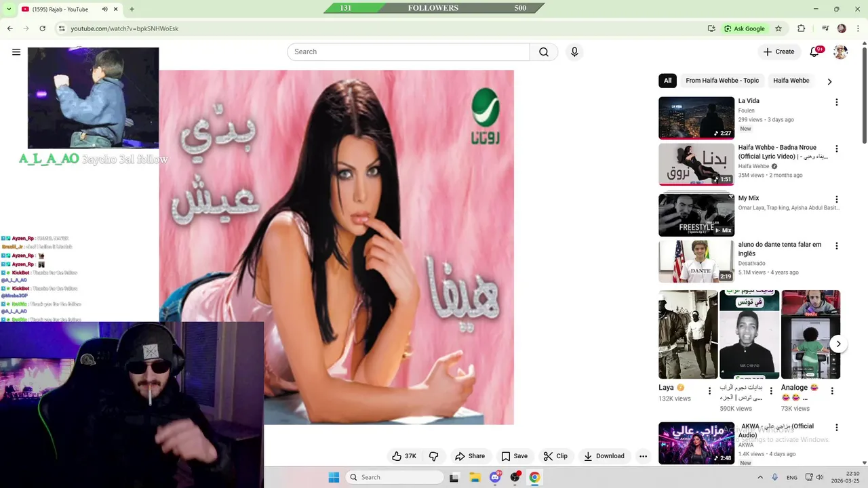
Task: Open Chrome media controls icon
Action: click(x=825, y=28)
